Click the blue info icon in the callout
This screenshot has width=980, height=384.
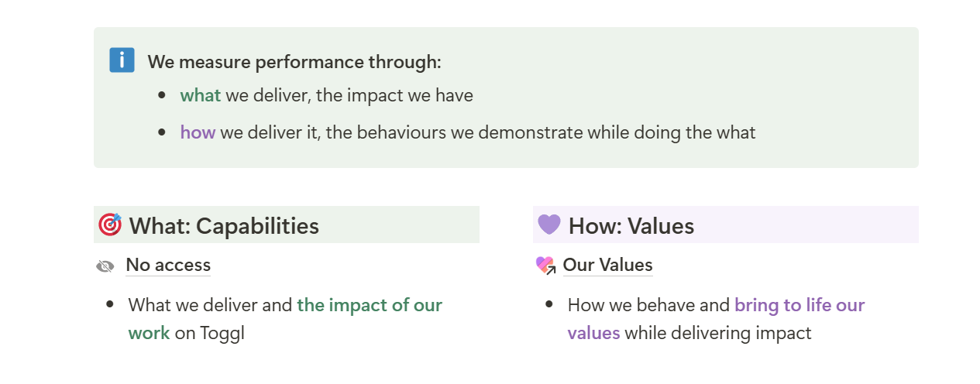pyautogui.click(x=122, y=60)
